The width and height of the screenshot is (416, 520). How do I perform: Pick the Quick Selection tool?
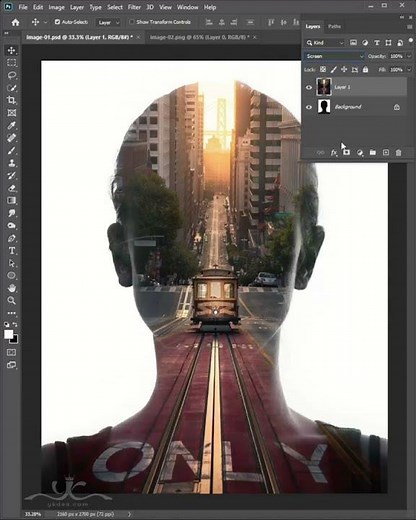[12, 88]
